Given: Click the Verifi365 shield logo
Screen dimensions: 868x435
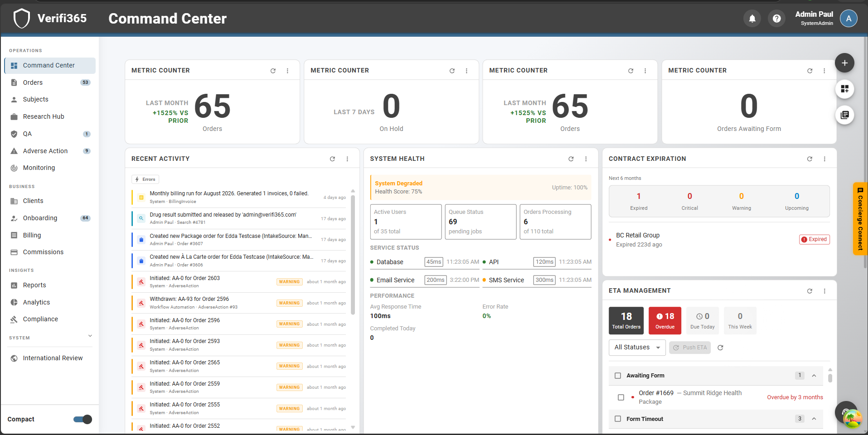Looking at the screenshot, I should [21, 19].
